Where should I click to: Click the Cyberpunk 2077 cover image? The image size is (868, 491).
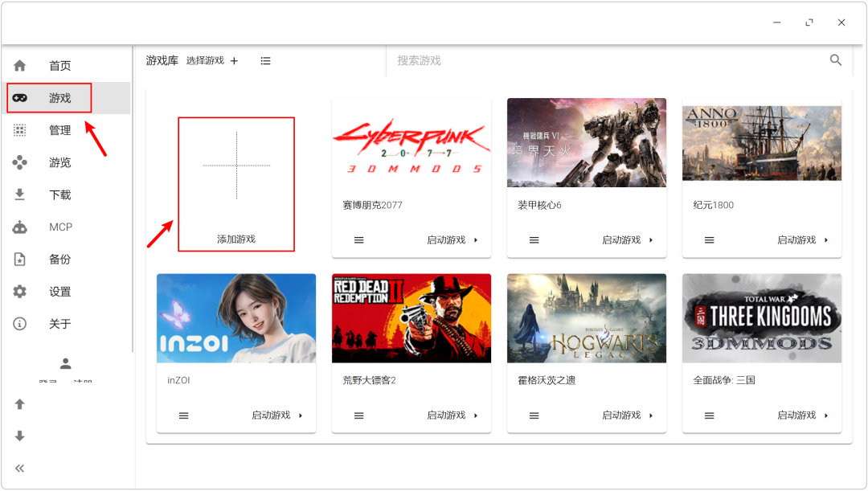[411, 143]
